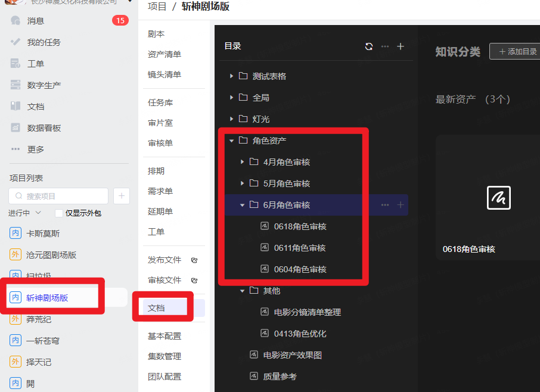540x392 pixels.
Task: Expand the 5月角色审核 folder arrow
Action: coord(242,183)
